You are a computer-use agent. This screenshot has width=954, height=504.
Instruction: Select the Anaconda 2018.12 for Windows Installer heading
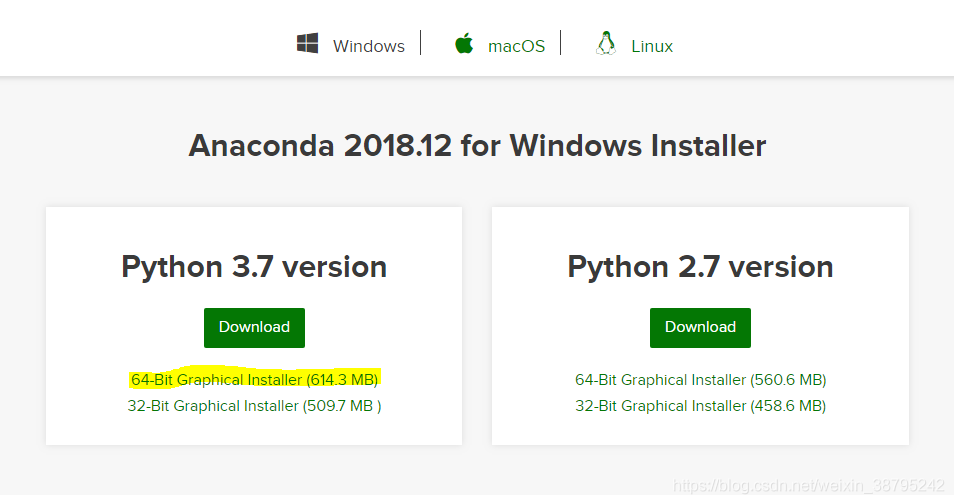click(477, 146)
